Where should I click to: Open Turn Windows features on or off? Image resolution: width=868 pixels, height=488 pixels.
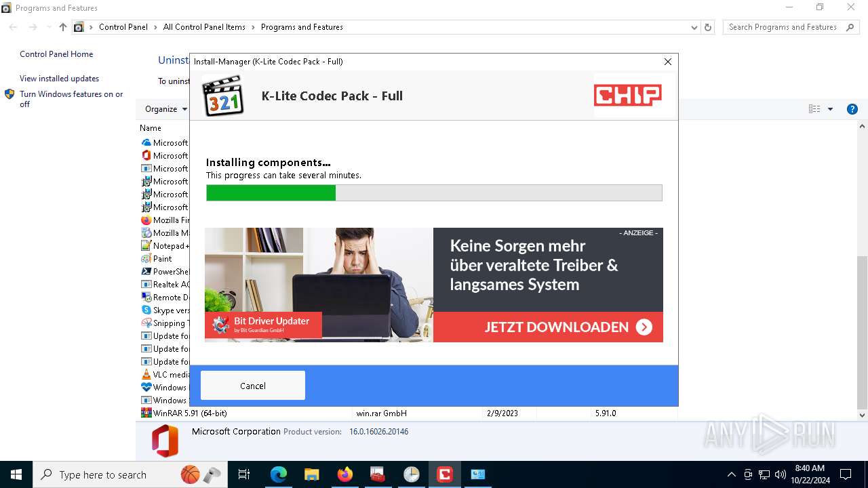[x=71, y=99]
